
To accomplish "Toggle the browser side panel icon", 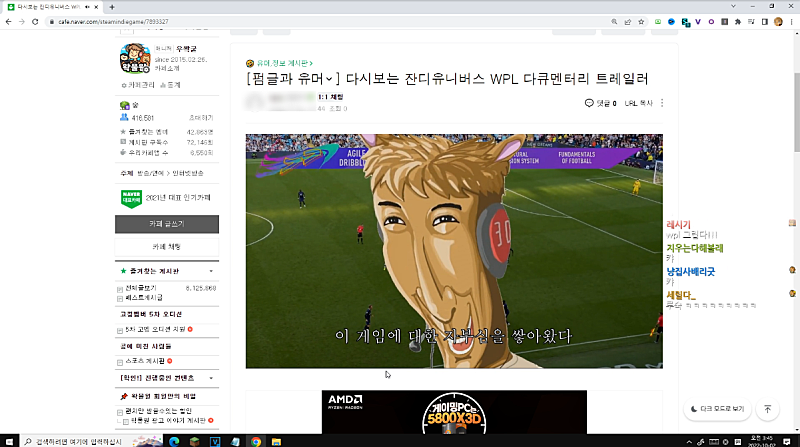I will (x=764, y=22).
